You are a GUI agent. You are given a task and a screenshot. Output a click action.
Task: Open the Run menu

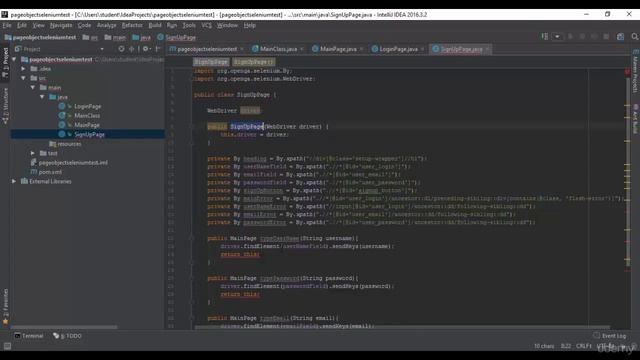(x=172, y=25)
